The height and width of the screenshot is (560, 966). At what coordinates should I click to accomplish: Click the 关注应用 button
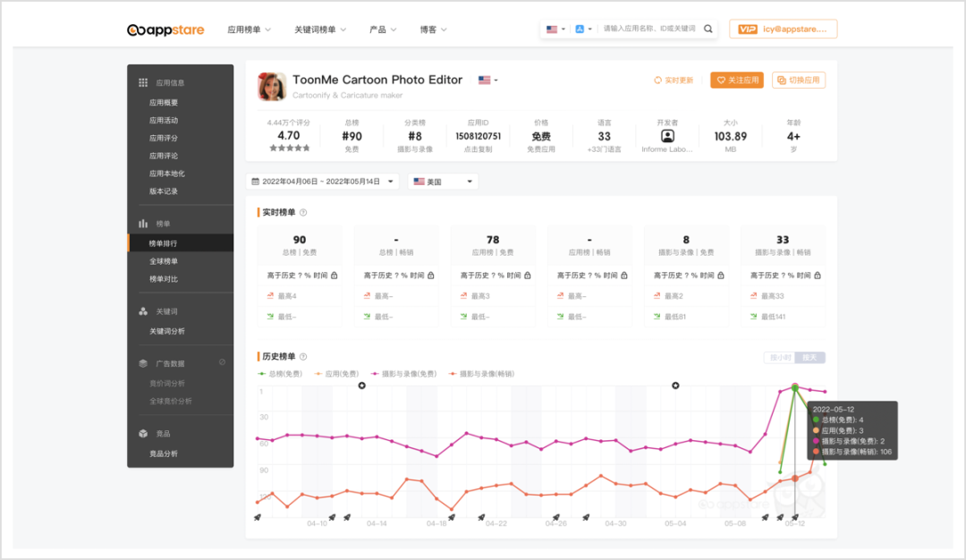point(736,81)
